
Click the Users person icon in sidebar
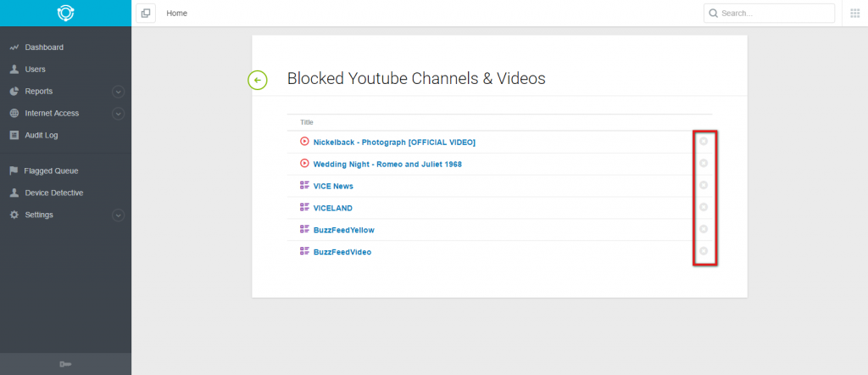14,70
